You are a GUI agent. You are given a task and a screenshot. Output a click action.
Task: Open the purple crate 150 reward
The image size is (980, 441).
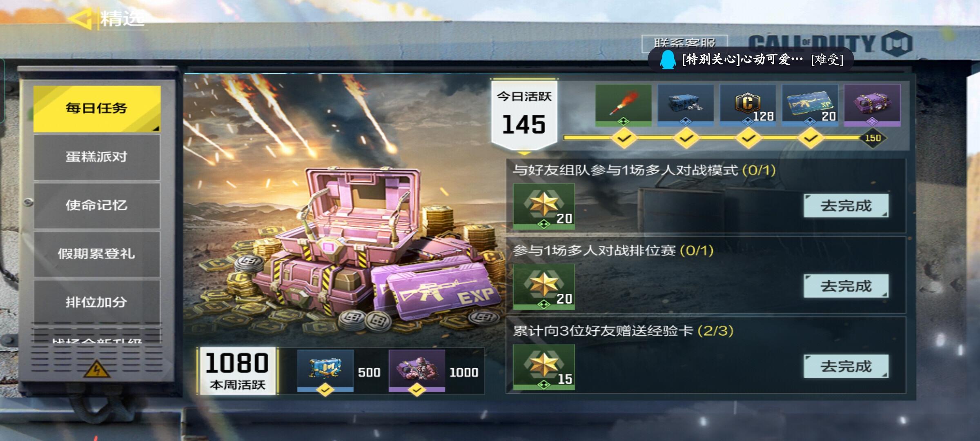point(872,105)
